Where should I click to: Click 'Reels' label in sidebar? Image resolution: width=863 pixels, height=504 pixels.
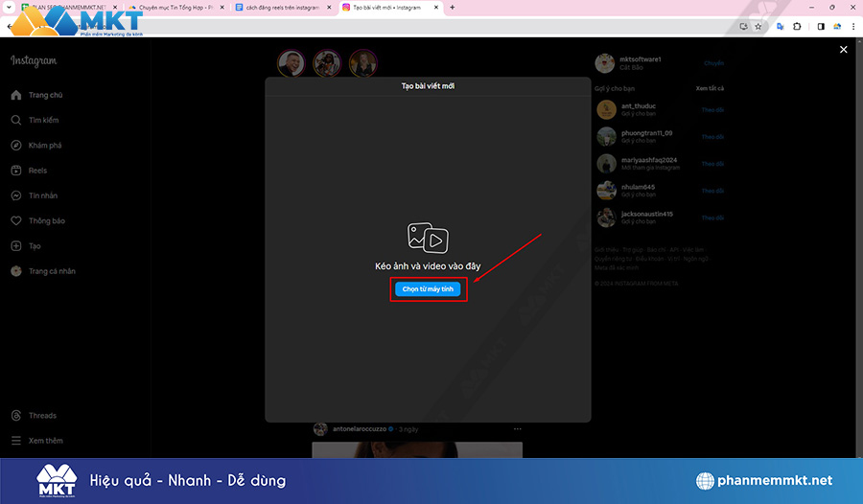[38, 171]
